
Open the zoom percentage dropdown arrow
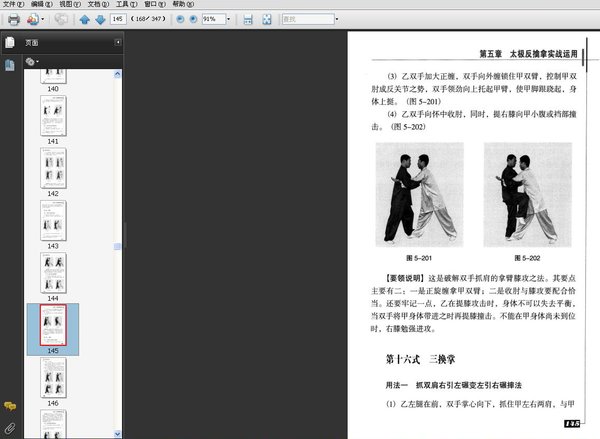[x=228, y=19]
